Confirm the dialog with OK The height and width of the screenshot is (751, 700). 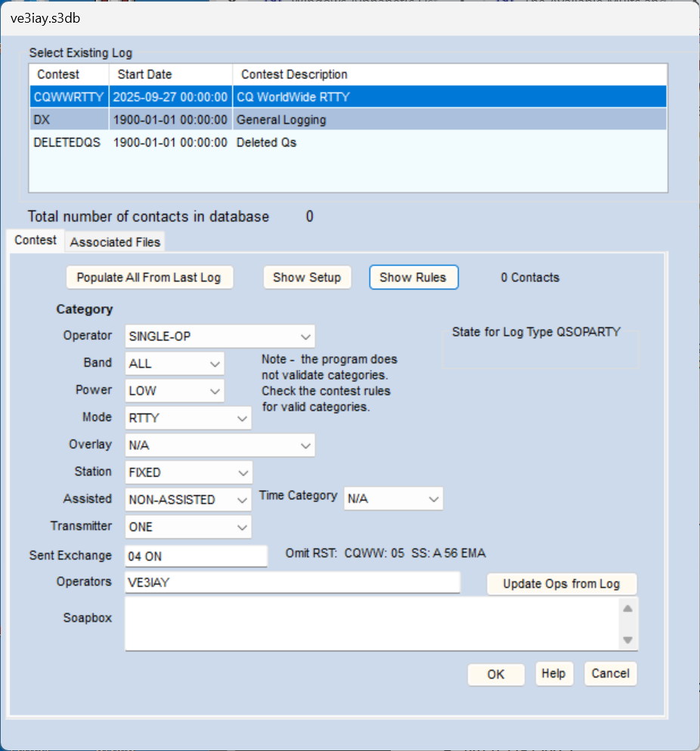click(495, 675)
